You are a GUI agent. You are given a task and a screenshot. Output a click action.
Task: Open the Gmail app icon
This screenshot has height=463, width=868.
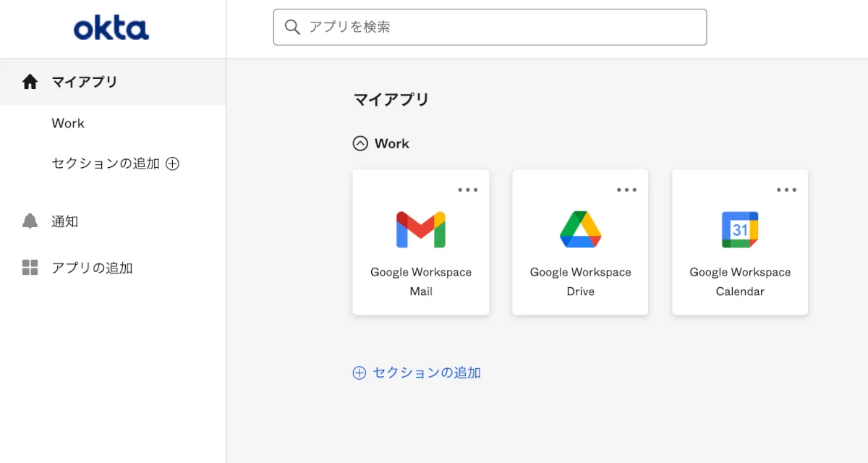click(x=421, y=230)
